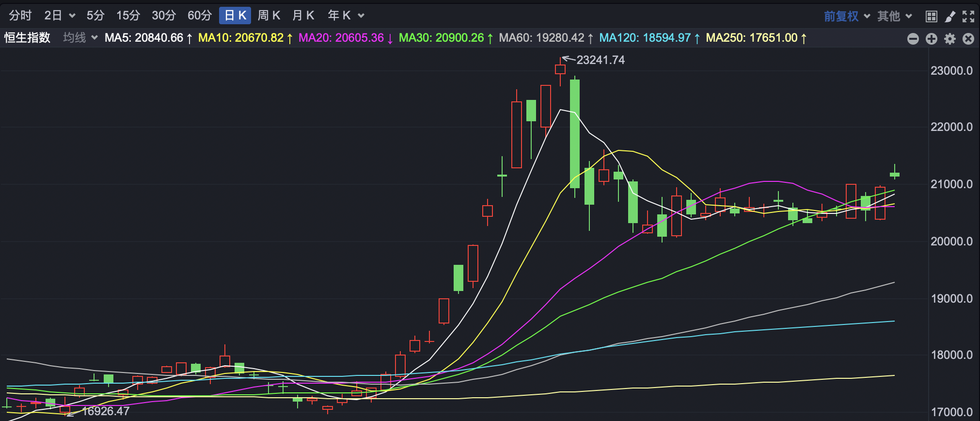Click the 22000.0 price axis label
This screenshot has height=421, width=980.
coord(951,127)
